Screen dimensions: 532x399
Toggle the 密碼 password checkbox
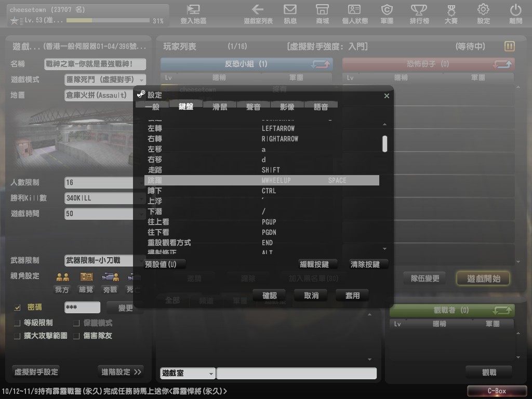click(x=17, y=308)
